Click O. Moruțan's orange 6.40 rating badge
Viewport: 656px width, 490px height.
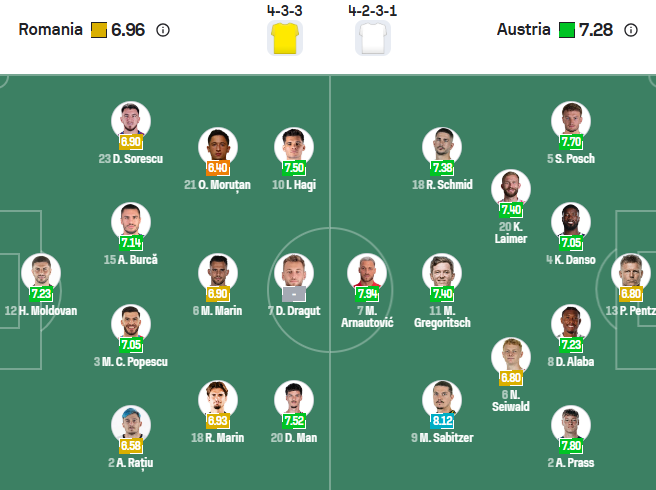218,168
